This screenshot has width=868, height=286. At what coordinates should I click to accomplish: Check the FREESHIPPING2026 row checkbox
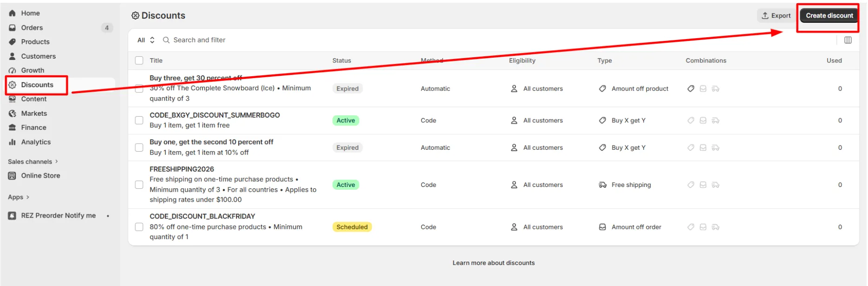[139, 185]
